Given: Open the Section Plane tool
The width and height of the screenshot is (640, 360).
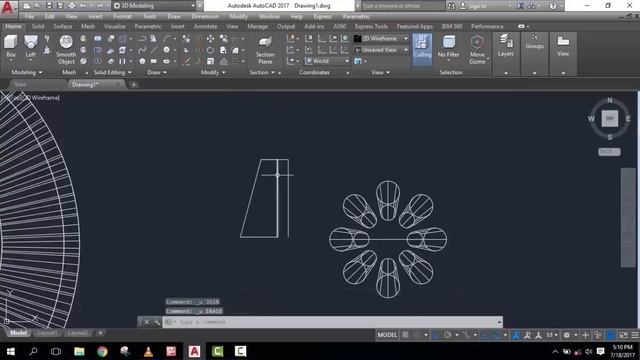Looking at the screenshot, I should tap(265, 50).
